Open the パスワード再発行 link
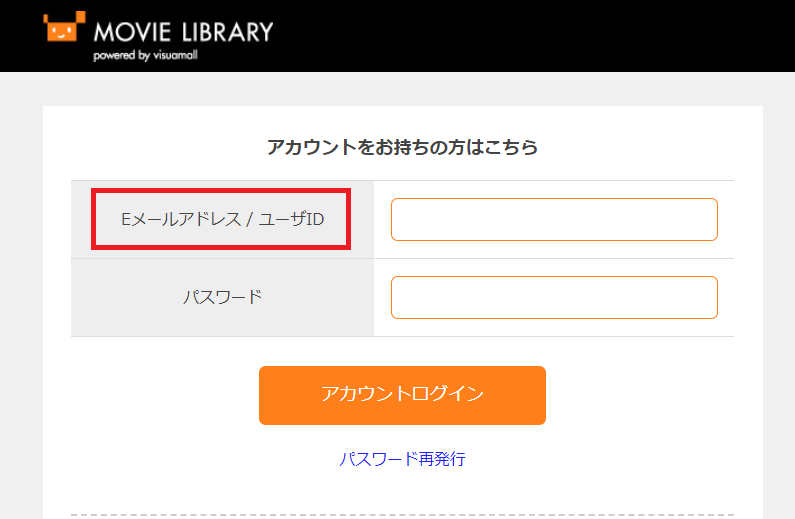Viewport: 795px width, 519px height. point(402,459)
